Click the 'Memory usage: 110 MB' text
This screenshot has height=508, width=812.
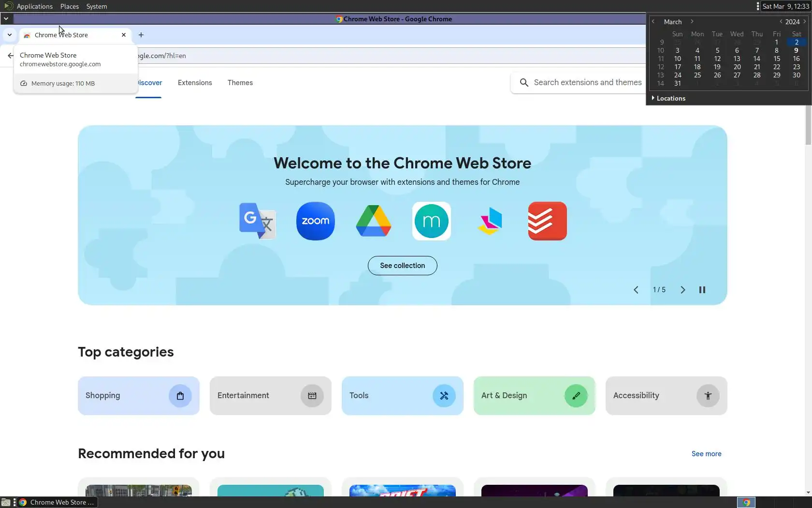point(63,84)
